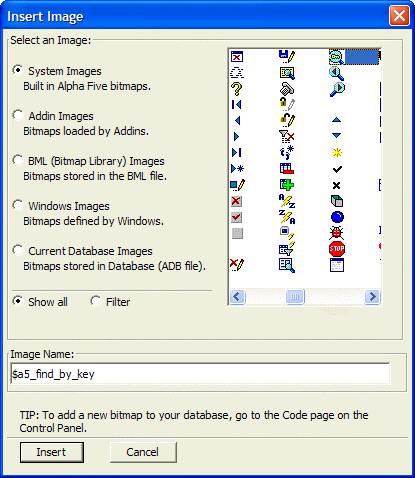Pick the red STOP sign image
The image size is (415, 478).
click(x=337, y=249)
